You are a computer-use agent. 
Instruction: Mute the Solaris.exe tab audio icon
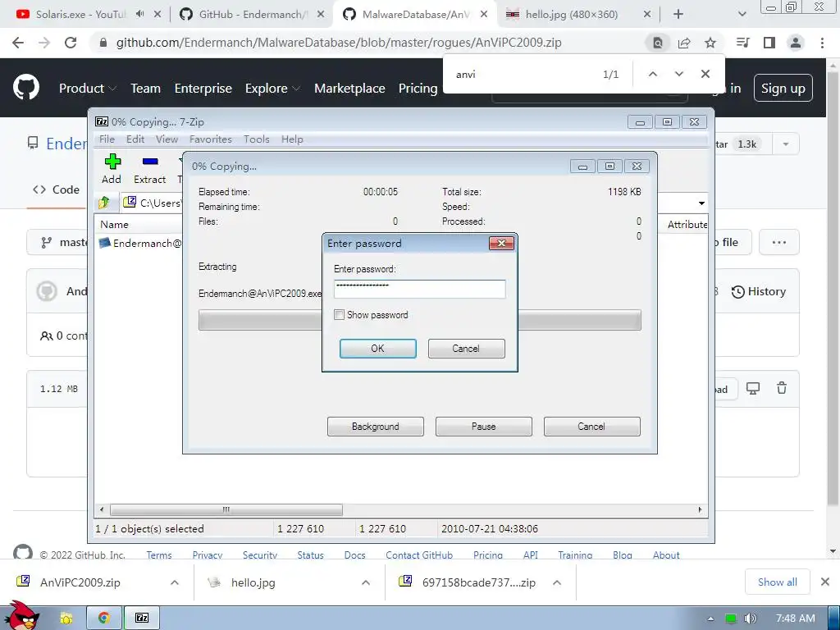click(139, 15)
